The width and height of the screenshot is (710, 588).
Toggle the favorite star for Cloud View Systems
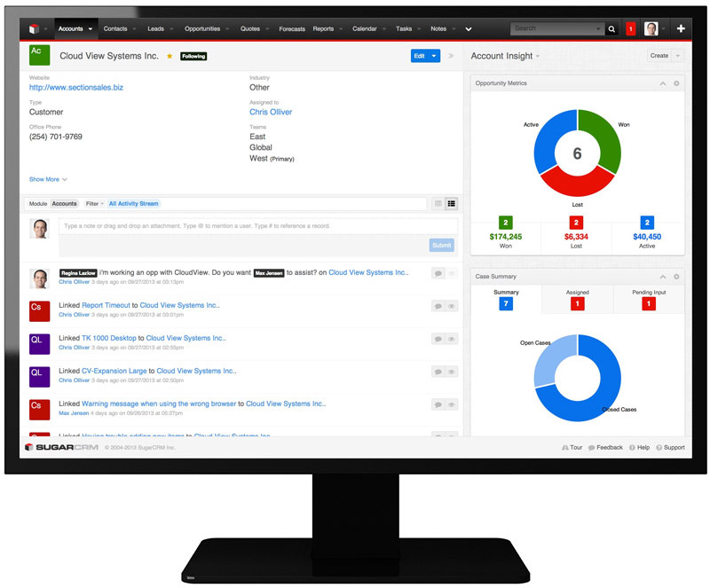(x=170, y=56)
